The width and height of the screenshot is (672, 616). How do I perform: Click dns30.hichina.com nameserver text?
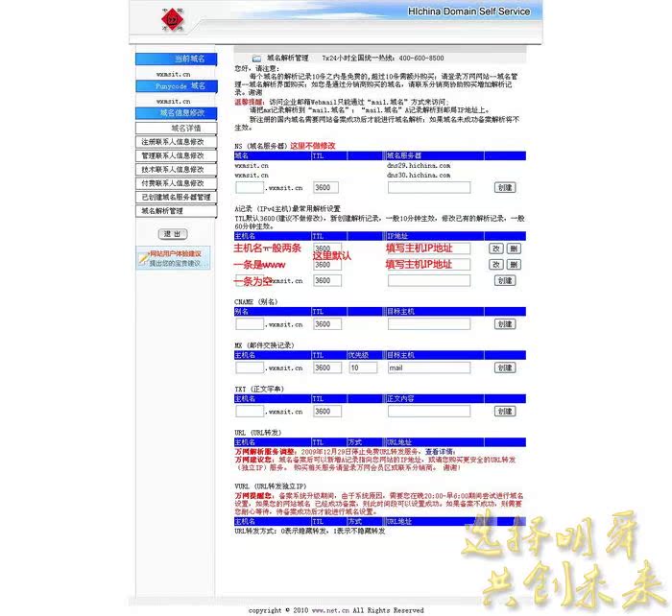(419, 176)
